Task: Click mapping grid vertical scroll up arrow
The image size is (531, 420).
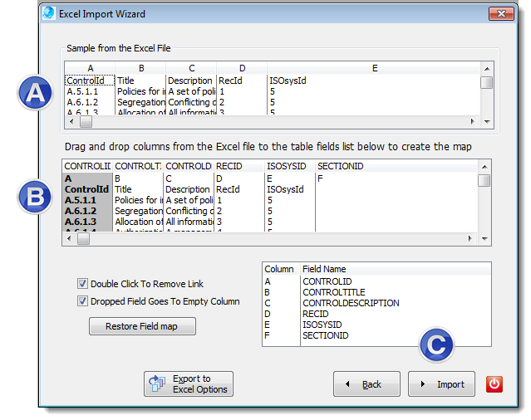Action: (x=484, y=166)
